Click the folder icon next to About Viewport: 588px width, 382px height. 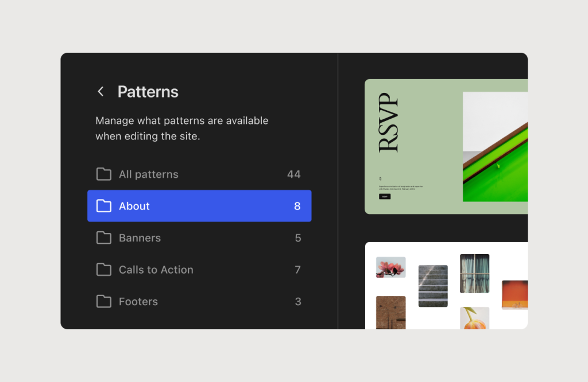pos(104,206)
